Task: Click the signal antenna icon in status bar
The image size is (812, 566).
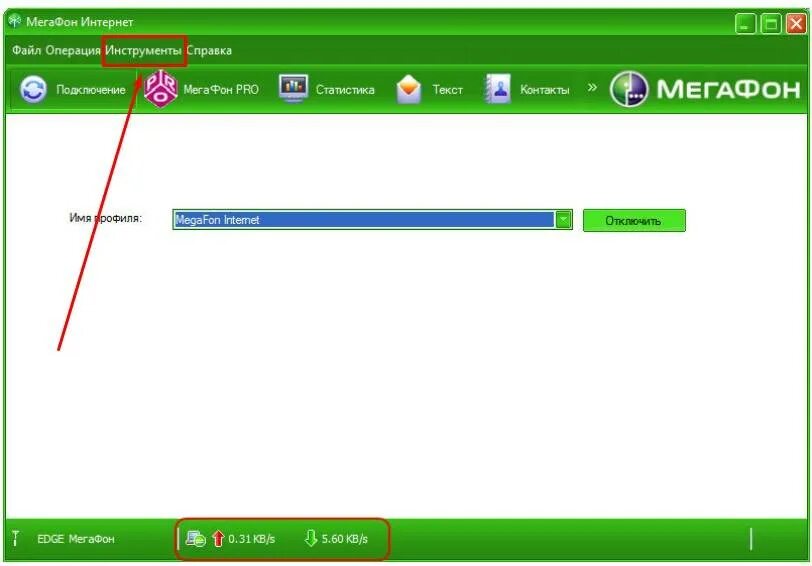Action: tap(16, 539)
